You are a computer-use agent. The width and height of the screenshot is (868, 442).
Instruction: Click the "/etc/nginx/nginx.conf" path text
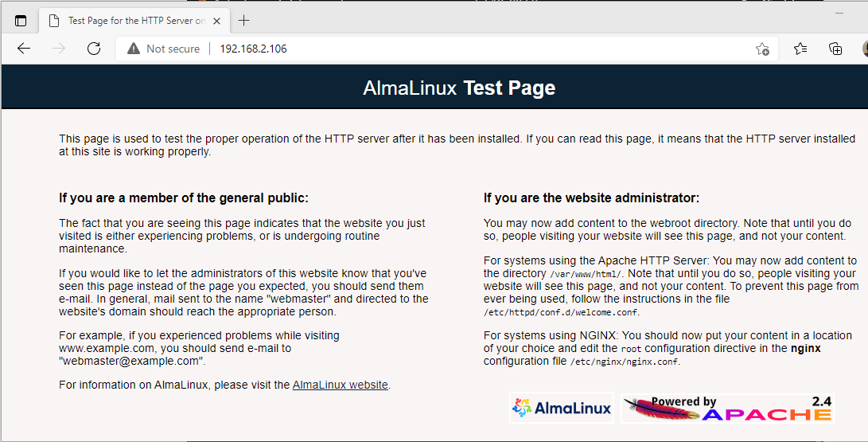pyautogui.click(x=624, y=362)
